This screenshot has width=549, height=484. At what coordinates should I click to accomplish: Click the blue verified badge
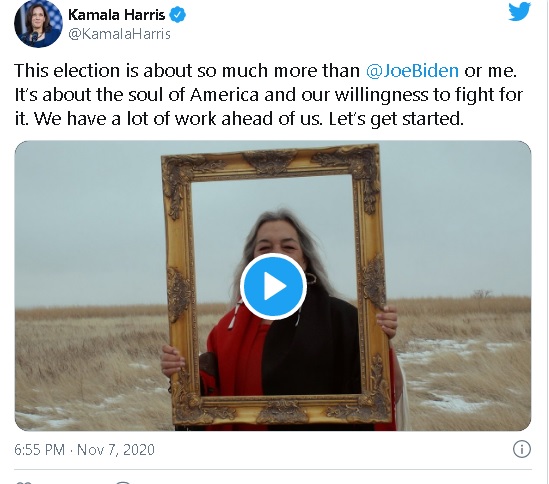coord(178,15)
